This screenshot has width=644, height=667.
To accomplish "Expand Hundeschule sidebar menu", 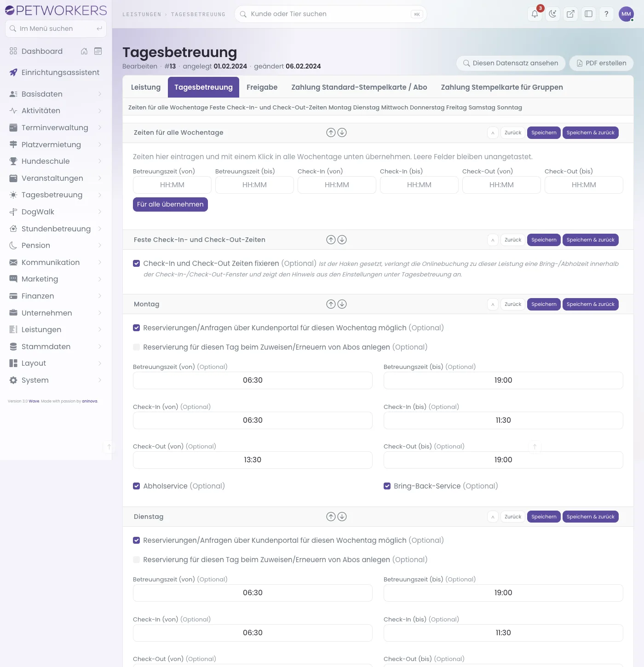I will [x=55, y=161].
